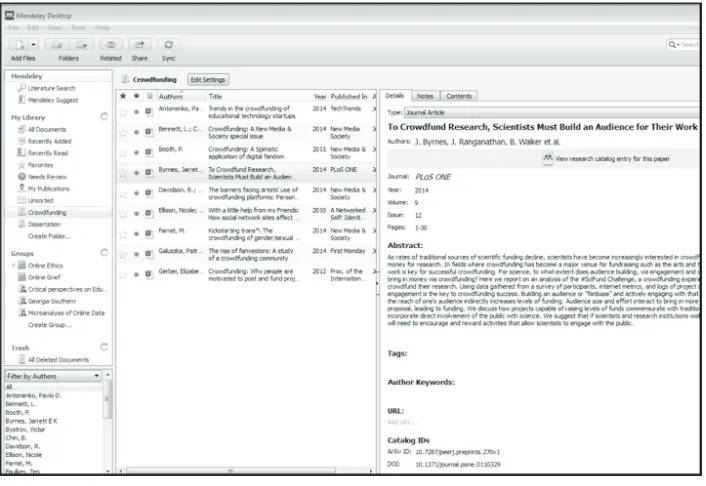706x486 pixels.
Task: Switch to the Contents tab
Action: tap(458, 96)
